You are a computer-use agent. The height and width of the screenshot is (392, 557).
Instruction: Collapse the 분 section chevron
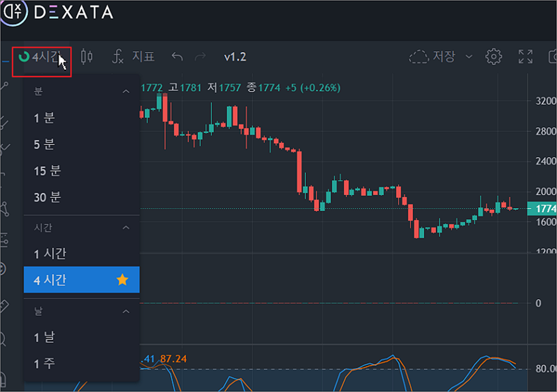pyautogui.click(x=126, y=91)
